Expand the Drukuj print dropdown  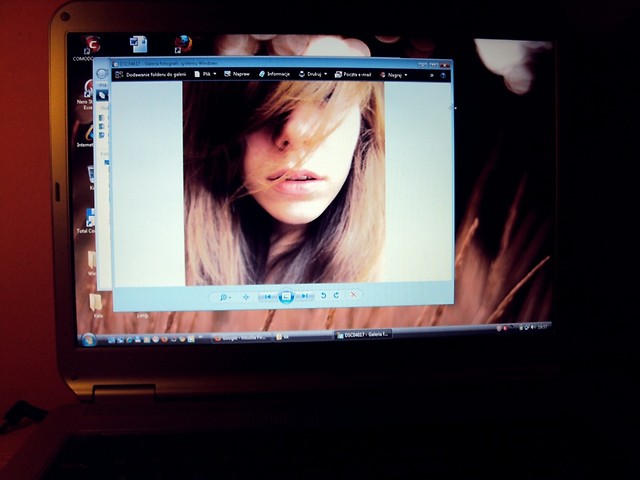pos(313,74)
